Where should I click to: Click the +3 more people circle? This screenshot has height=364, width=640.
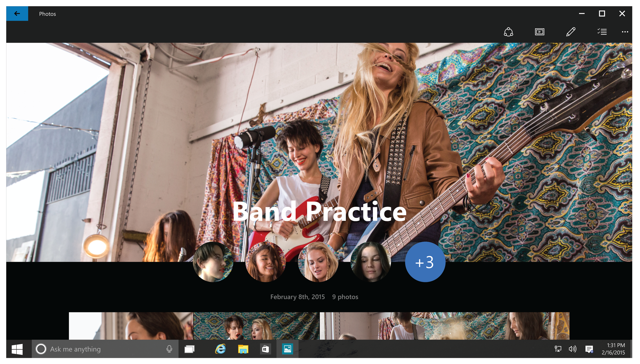point(425,262)
